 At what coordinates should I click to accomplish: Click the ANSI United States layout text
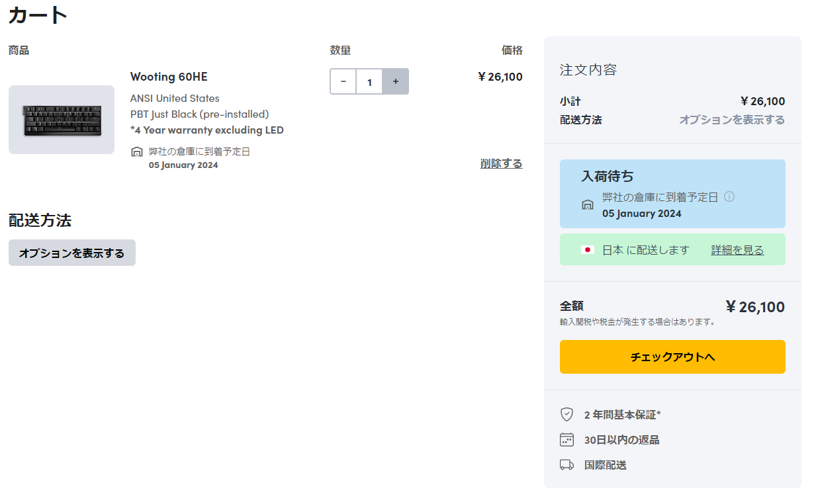tap(175, 98)
